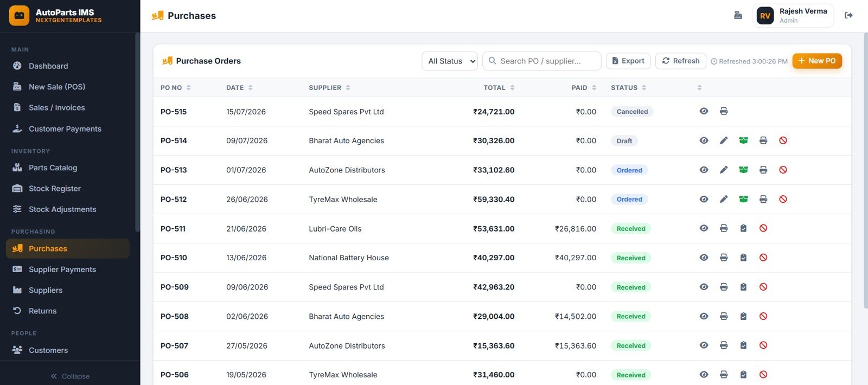
Task: Select the ₹59,330.40 total for PO-512
Action: (x=494, y=200)
